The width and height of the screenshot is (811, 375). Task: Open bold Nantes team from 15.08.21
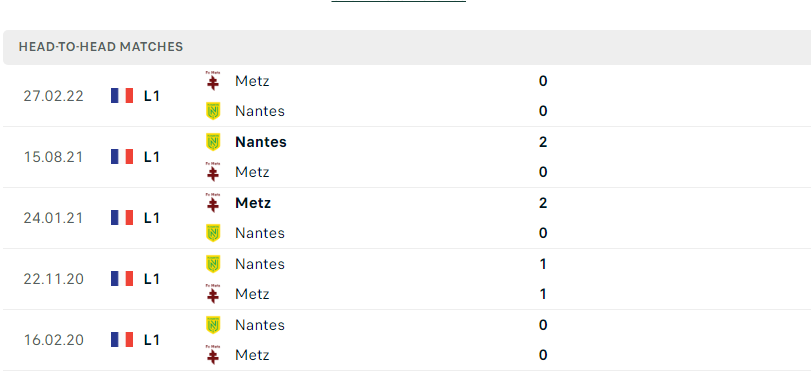click(261, 142)
